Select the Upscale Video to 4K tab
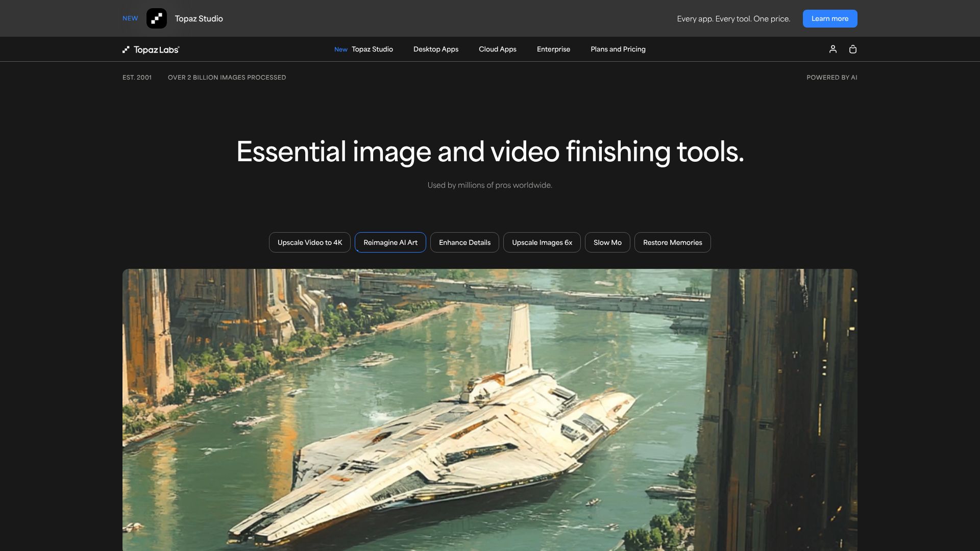The height and width of the screenshot is (551, 980). pos(309,242)
